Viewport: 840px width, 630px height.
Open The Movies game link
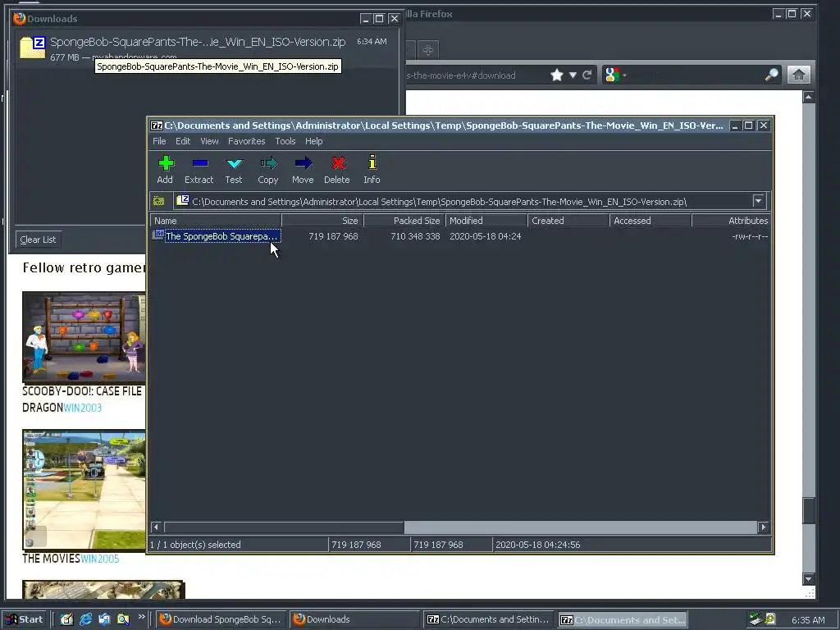51,558
